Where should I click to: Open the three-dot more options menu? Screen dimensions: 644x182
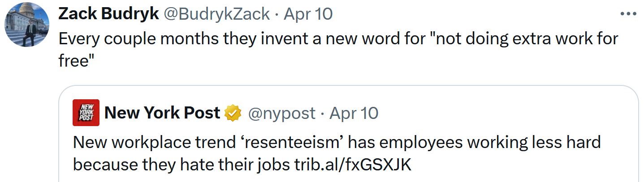(628, 13)
